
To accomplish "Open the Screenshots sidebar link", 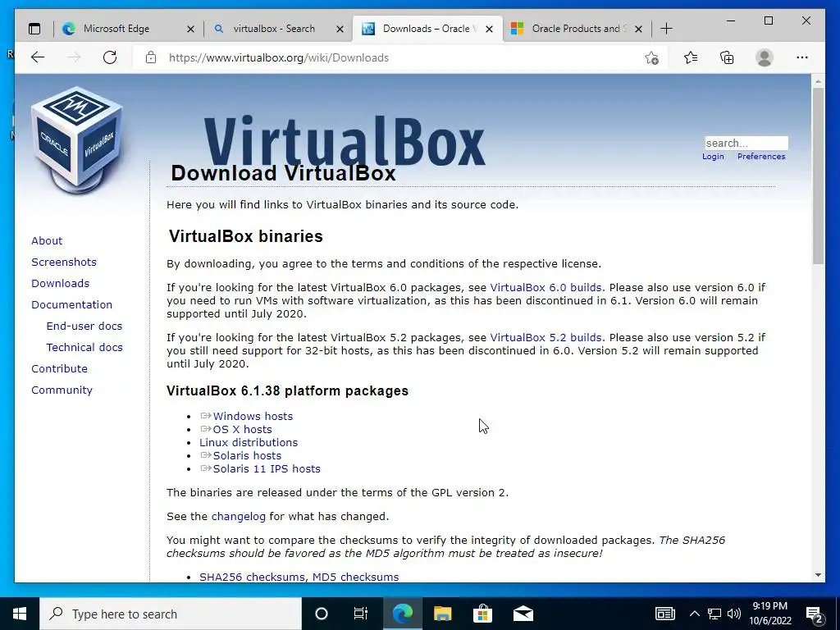I will coord(64,262).
